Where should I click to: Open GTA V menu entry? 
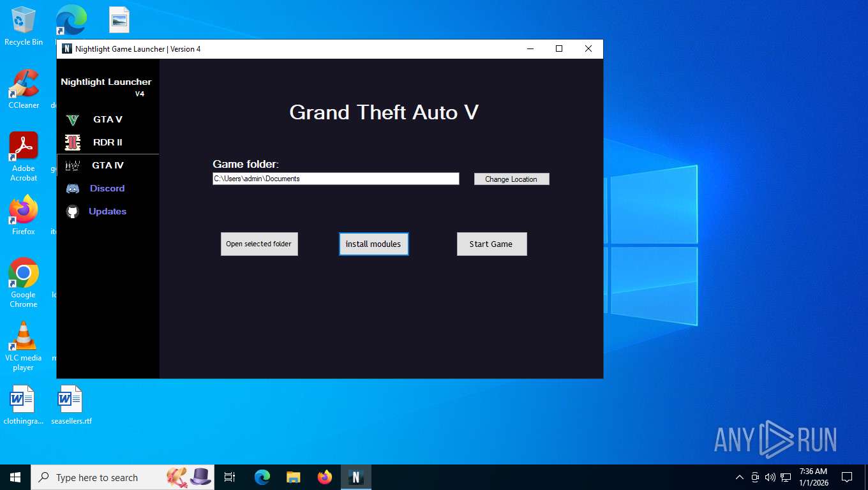tap(108, 119)
